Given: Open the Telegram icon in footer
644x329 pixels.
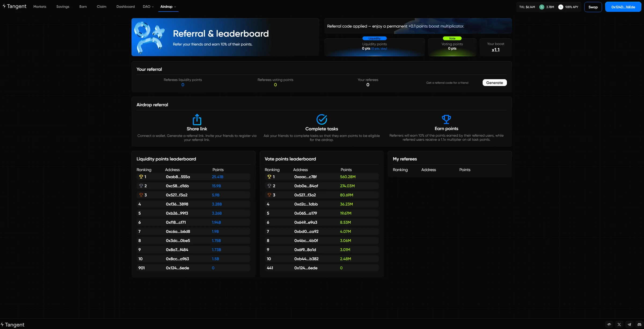Looking at the screenshot, I should pos(629,324).
